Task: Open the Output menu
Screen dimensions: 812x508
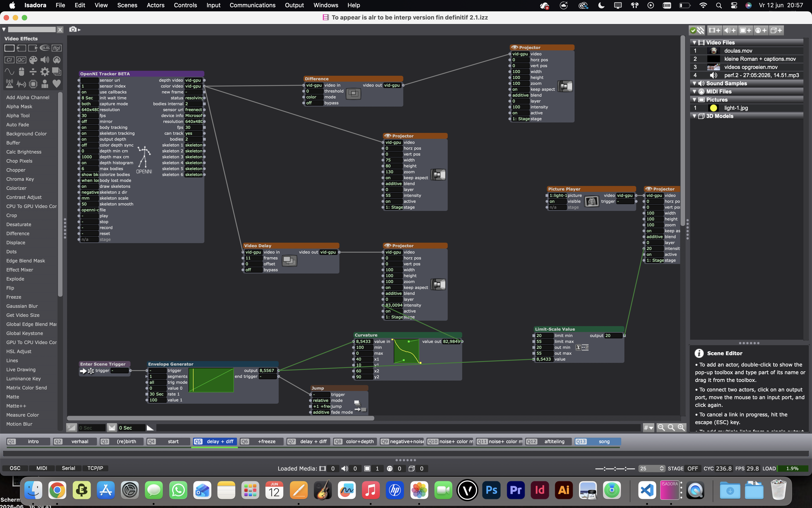Action: click(294, 5)
